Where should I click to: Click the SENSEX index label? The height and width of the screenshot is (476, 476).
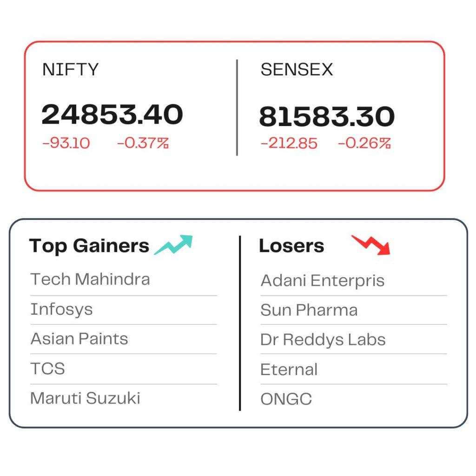click(x=297, y=70)
